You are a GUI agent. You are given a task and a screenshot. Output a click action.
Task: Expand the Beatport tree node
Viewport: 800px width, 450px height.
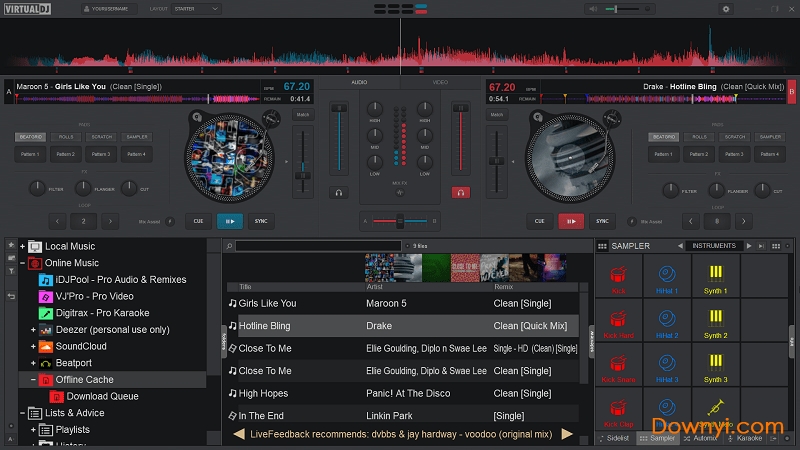point(33,363)
